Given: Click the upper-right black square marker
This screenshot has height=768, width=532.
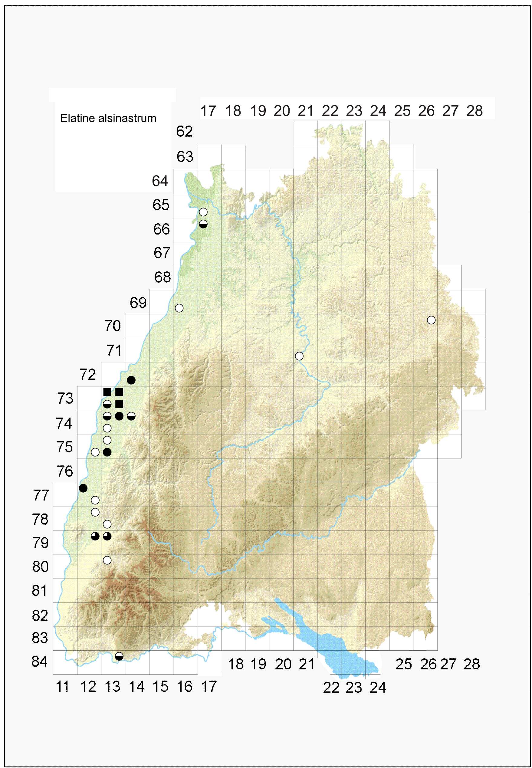Looking at the screenshot, I should point(119,392).
